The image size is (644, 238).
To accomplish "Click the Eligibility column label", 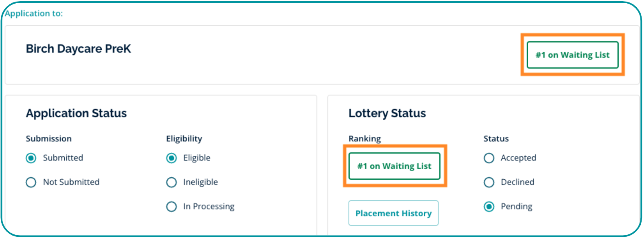I will pos(184,139).
